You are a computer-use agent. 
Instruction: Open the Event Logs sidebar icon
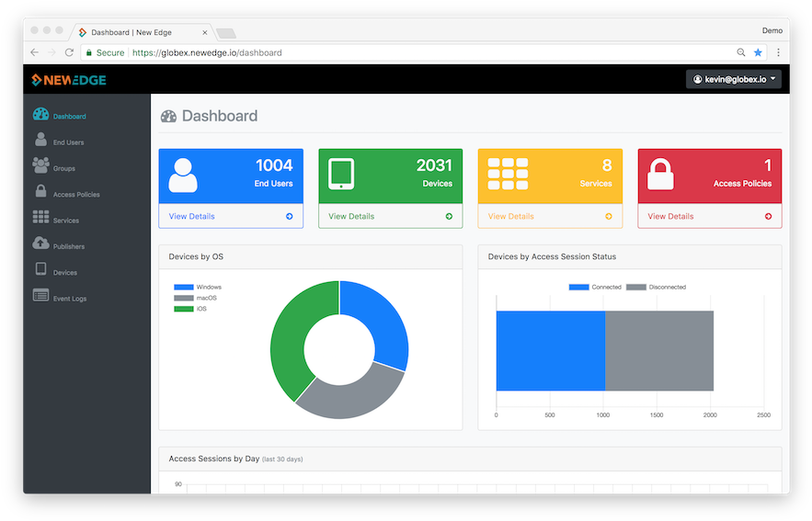40,295
